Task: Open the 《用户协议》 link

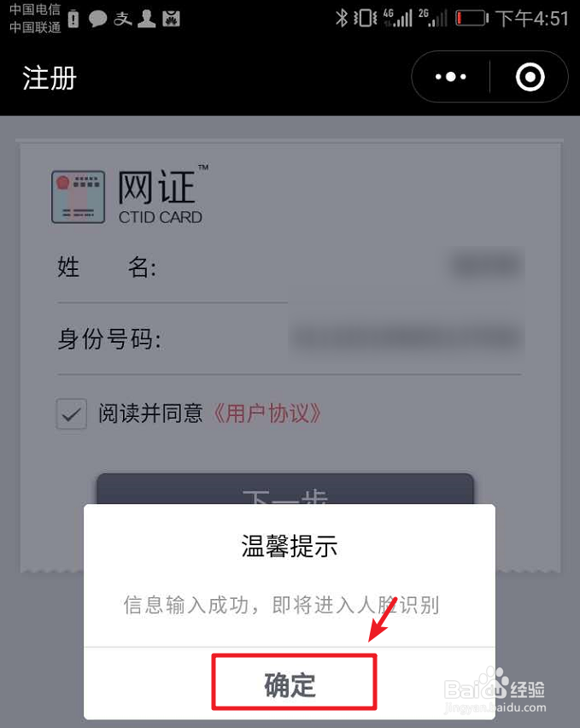Action: [x=267, y=413]
